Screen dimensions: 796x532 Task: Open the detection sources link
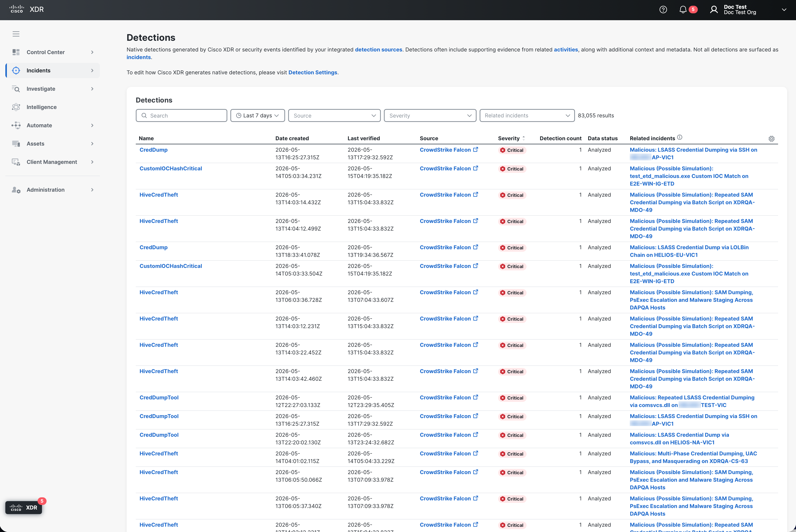point(378,50)
